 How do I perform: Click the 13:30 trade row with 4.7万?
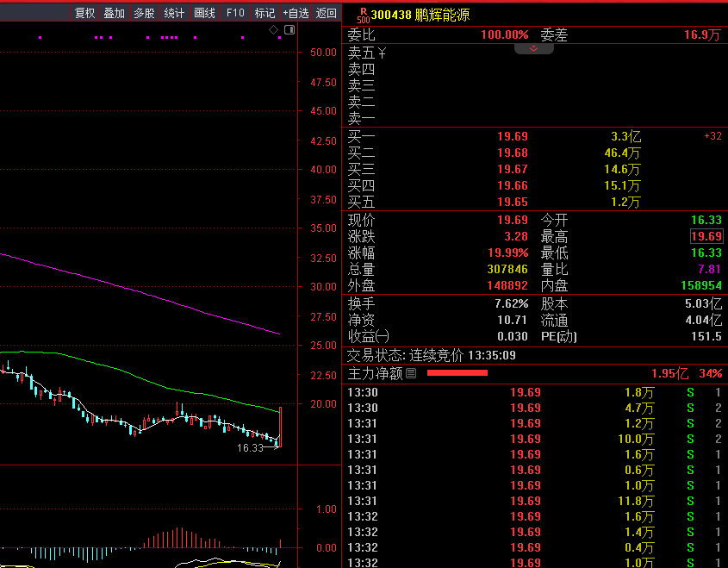tap(534, 408)
